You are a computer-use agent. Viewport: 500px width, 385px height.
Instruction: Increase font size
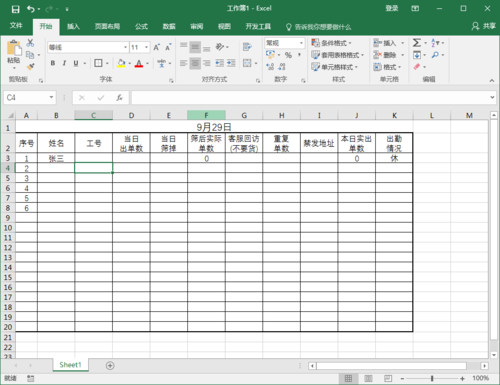(x=156, y=47)
